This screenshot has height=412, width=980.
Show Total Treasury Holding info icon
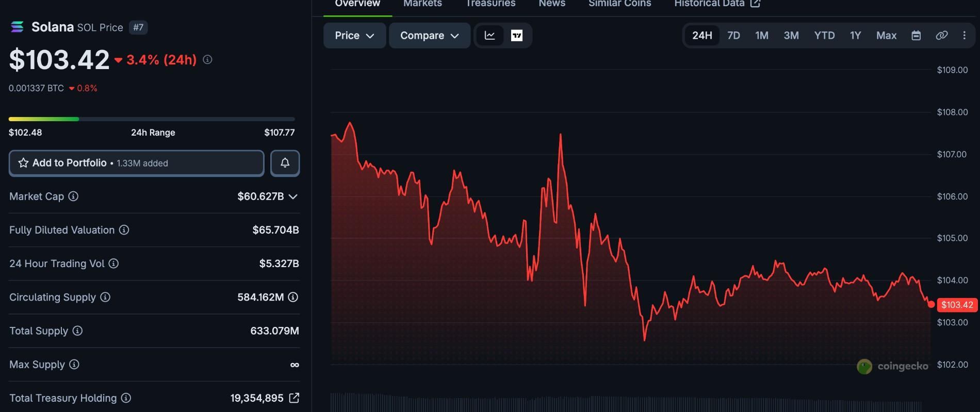pyautogui.click(x=126, y=398)
